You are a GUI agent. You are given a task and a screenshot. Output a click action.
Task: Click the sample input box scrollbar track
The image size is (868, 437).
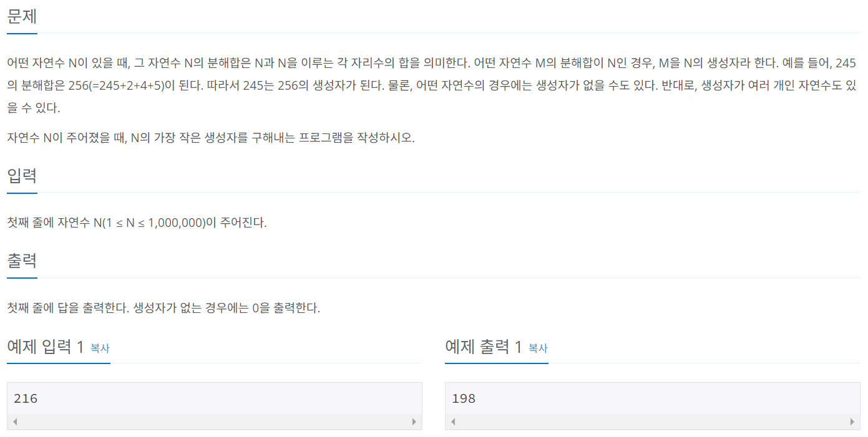click(x=215, y=422)
